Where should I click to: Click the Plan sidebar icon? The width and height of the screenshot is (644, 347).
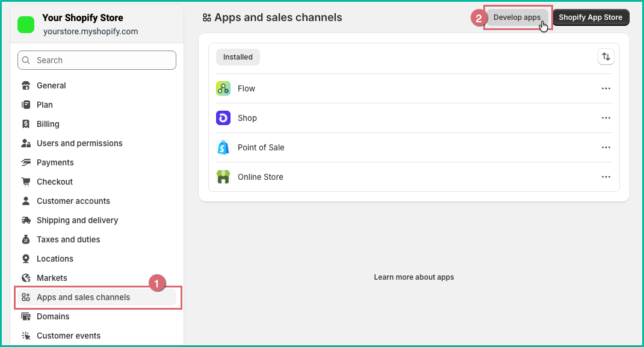click(26, 105)
